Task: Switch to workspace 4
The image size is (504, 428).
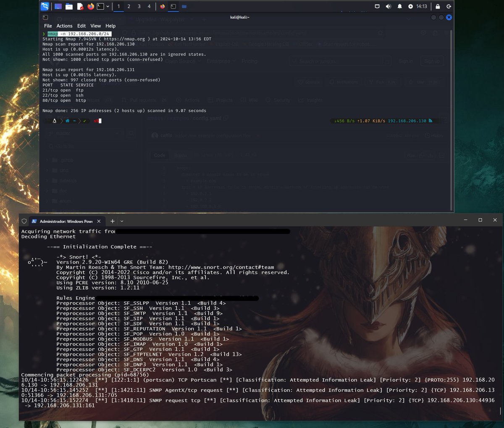Action: click(149, 6)
